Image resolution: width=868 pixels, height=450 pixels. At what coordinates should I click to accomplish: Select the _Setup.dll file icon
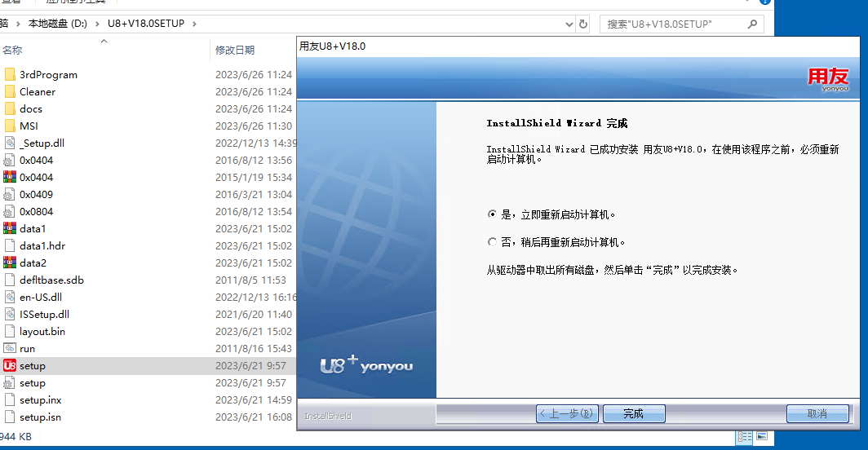click(10, 143)
